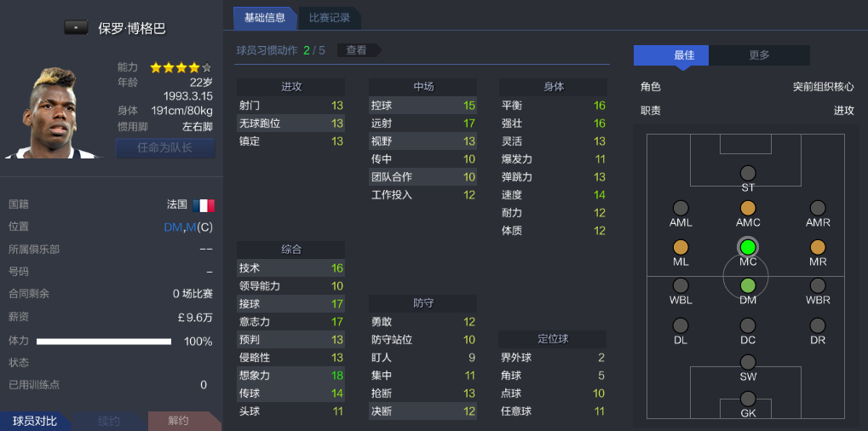Viewport: 868px width, 431px height.
Task: Open the 基础信息 tab
Action: [265, 17]
